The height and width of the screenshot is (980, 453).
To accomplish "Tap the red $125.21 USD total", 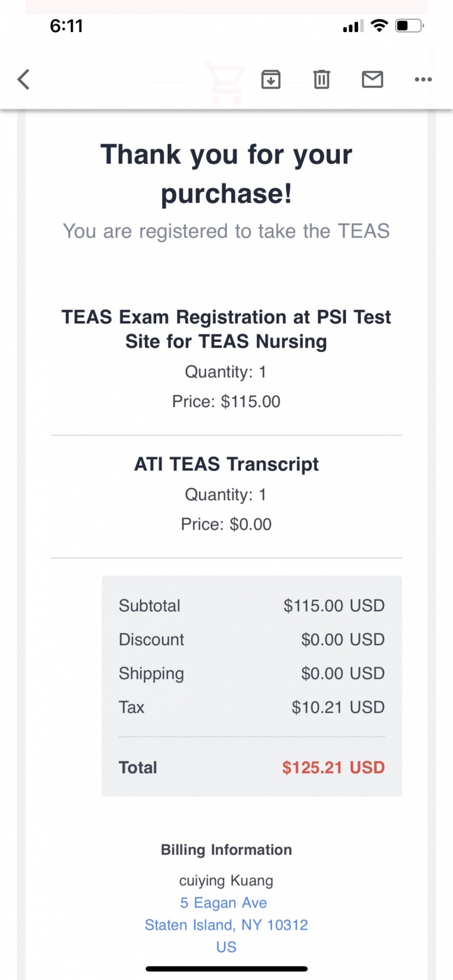I will click(333, 768).
